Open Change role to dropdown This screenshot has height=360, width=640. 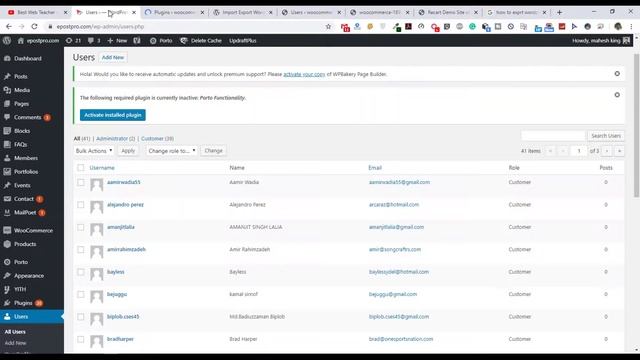tap(171, 151)
